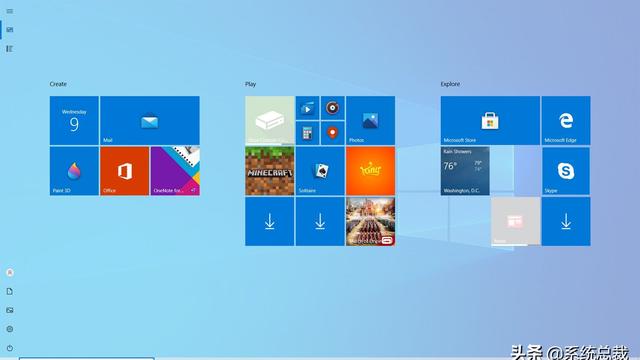Open the Skype tile

tap(566, 171)
